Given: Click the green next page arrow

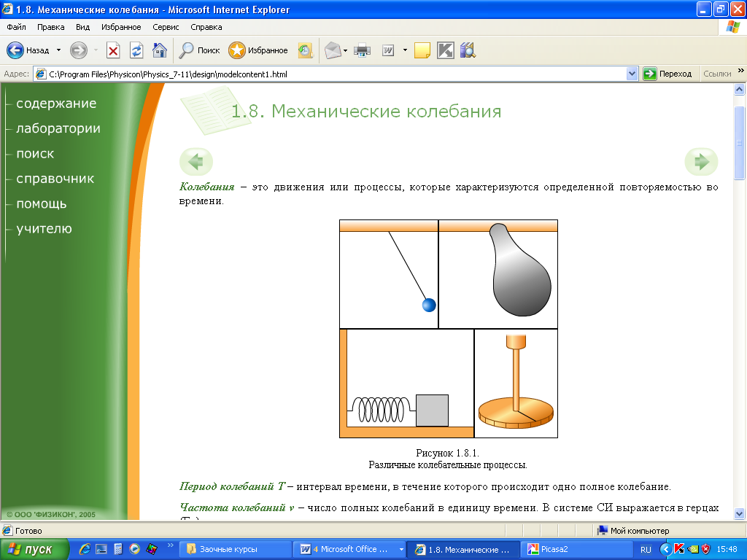Looking at the screenshot, I should click(701, 161).
